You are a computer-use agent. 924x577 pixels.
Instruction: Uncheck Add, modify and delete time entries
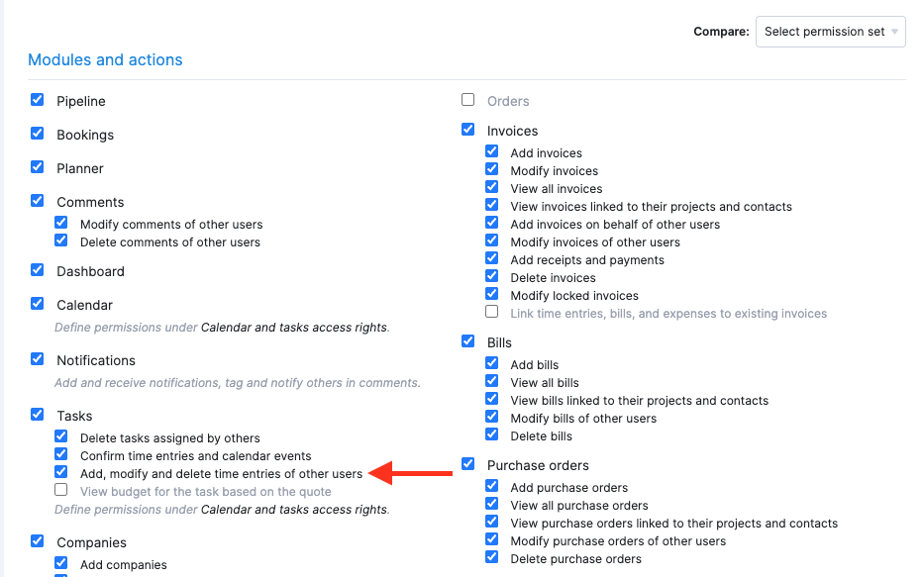tap(61, 472)
